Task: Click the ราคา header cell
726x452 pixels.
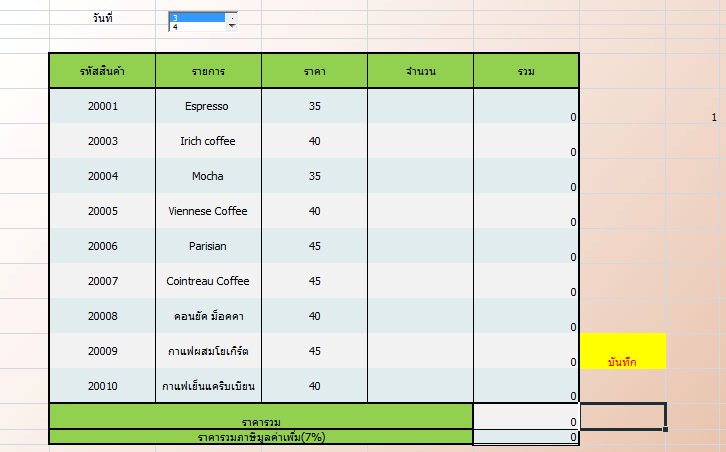Action: coord(314,71)
